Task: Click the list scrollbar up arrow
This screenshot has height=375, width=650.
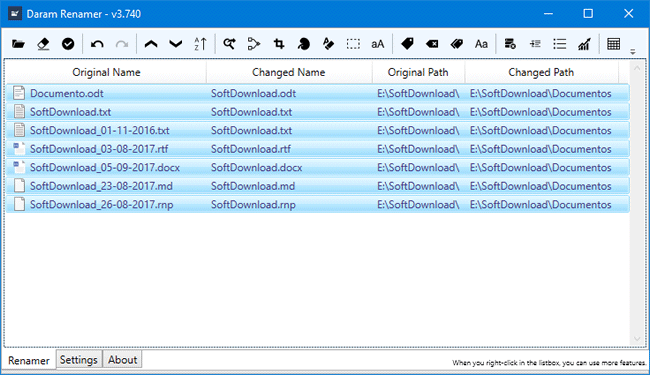Action: (637, 68)
